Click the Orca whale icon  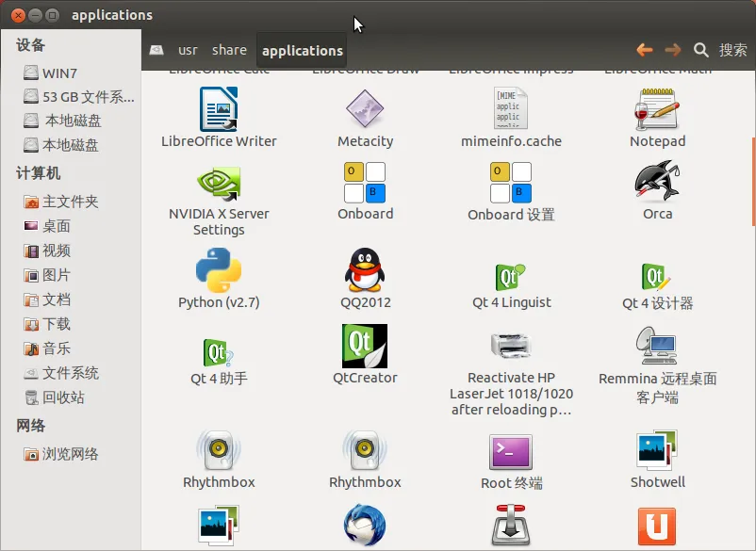point(657,182)
